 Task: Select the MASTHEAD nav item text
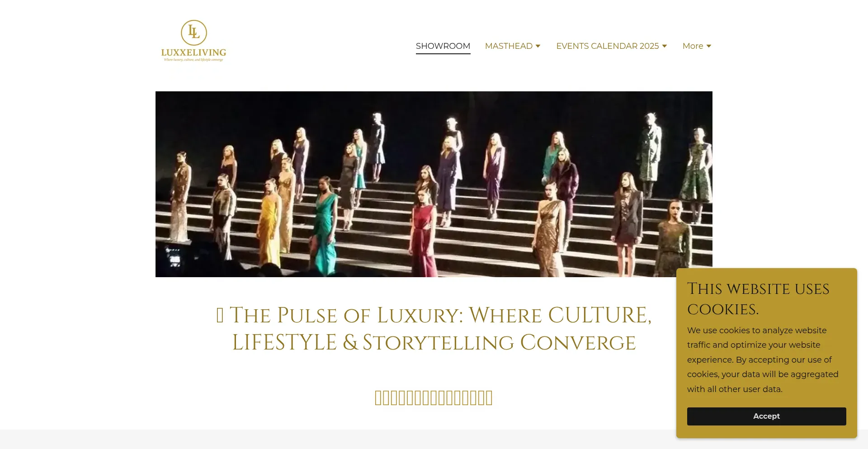[509, 46]
